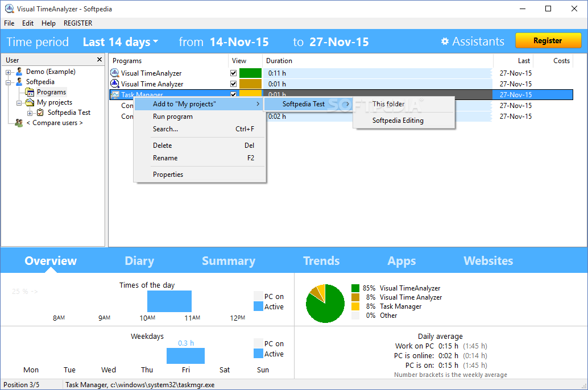Select Run program from context menu
The image size is (588, 390).
(x=199, y=116)
